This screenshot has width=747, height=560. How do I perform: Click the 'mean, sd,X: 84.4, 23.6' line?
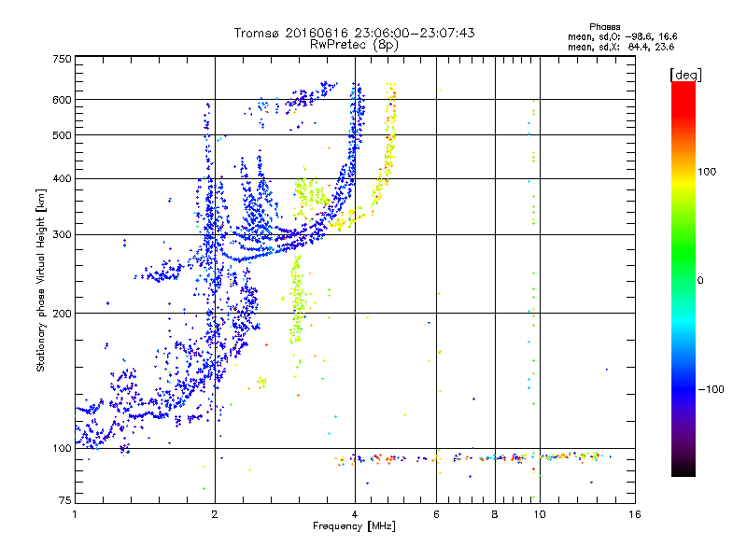[x=621, y=47]
